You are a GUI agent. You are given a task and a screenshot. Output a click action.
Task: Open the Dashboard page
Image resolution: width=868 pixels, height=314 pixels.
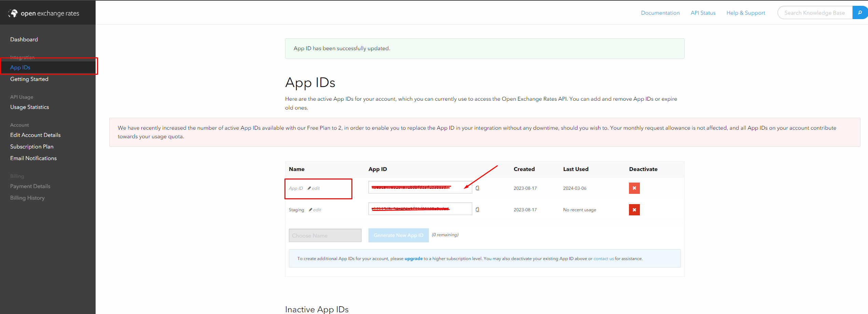click(24, 40)
